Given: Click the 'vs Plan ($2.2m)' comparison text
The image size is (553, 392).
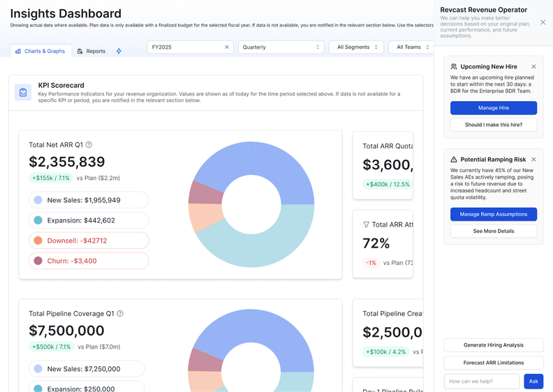Looking at the screenshot, I should coord(98,178).
